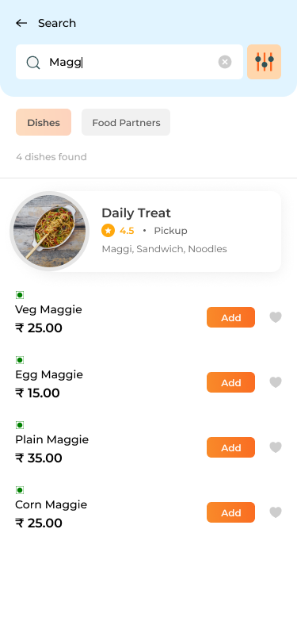This screenshot has width=297, height=644.
Task: Switch to the Dishes tab
Action: tap(44, 122)
